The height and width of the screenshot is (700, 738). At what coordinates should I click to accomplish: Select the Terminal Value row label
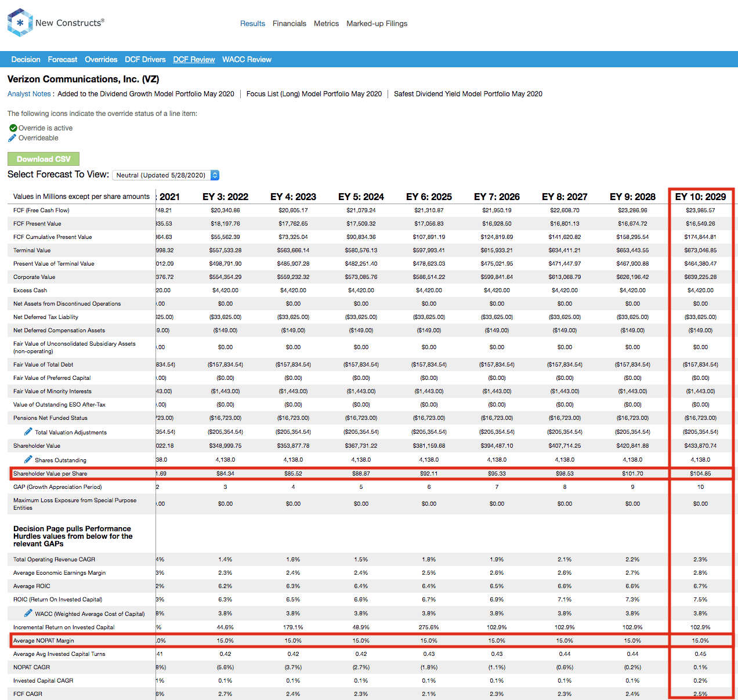32,251
